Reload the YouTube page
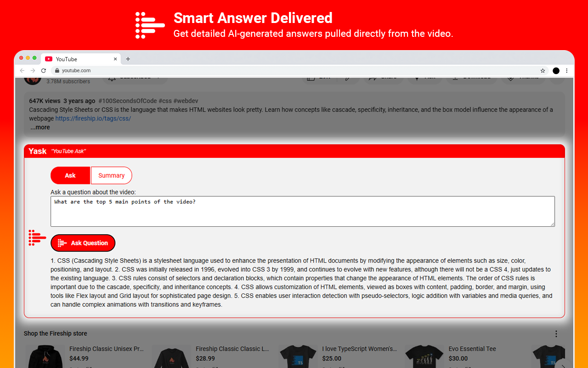The height and width of the screenshot is (368, 588). click(x=44, y=71)
